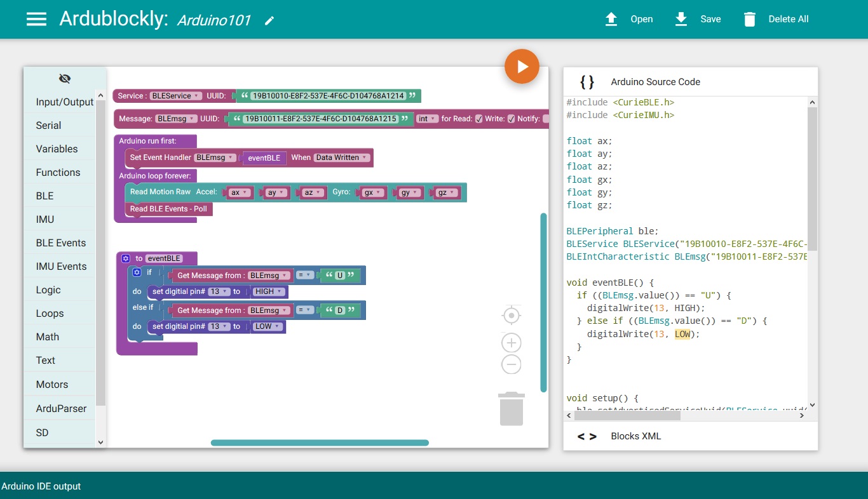Click the Delete All trash icon
868x499 pixels.
[x=750, y=19]
